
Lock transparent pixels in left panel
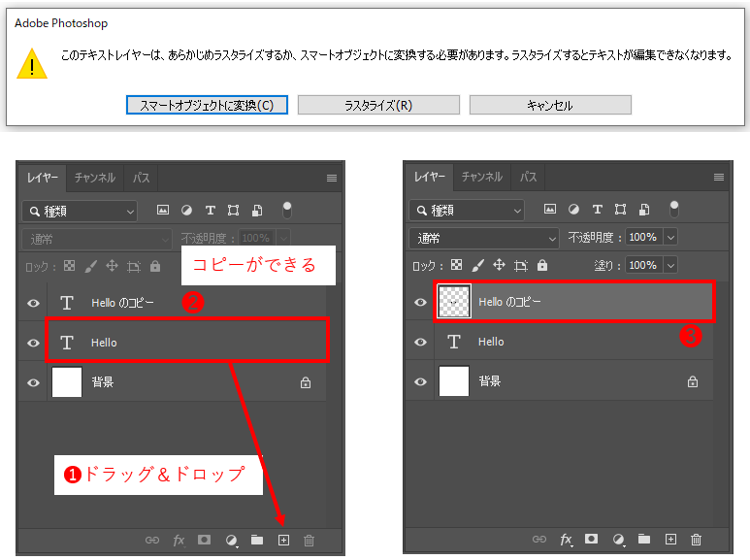click(x=69, y=266)
